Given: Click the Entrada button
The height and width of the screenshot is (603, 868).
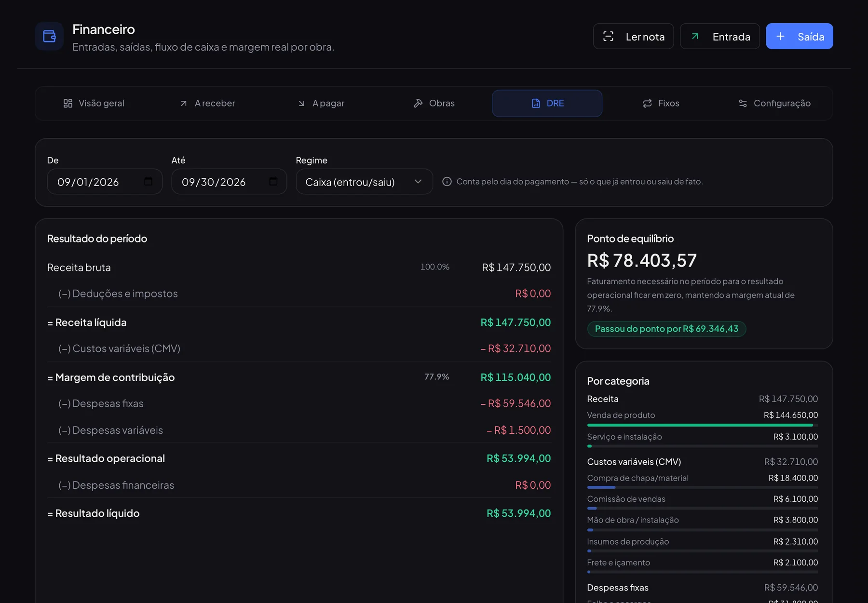Looking at the screenshot, I should tap(720, 36).
